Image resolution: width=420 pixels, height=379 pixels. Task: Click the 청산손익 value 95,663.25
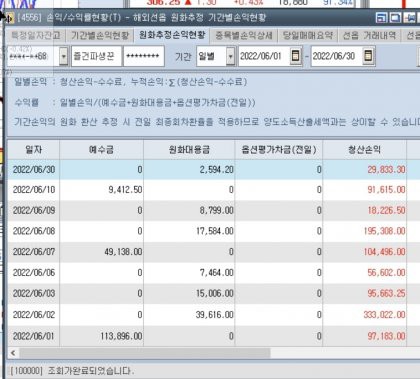click(386, 294)
